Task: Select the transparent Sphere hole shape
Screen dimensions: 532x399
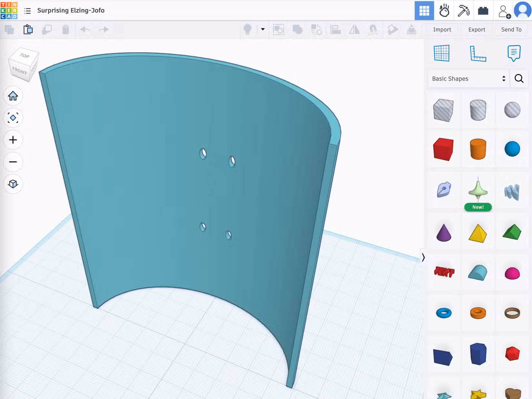Action: 512,110
